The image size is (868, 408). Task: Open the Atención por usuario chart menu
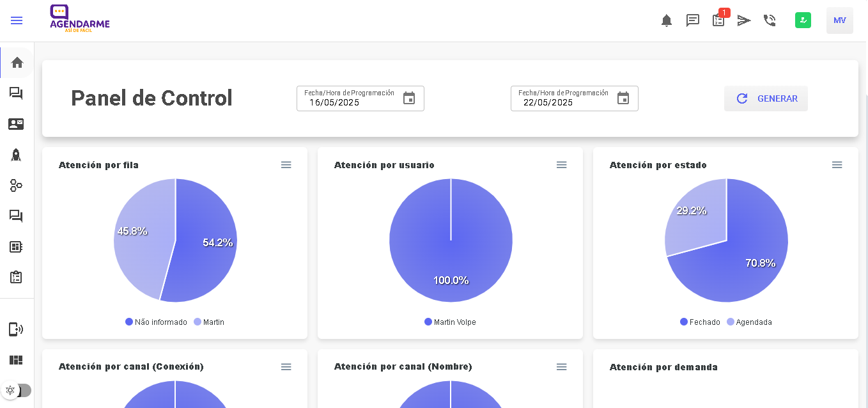562,165
